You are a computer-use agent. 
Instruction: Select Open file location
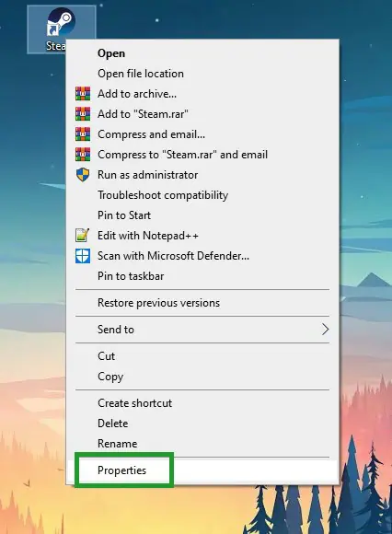click(202, 74)
